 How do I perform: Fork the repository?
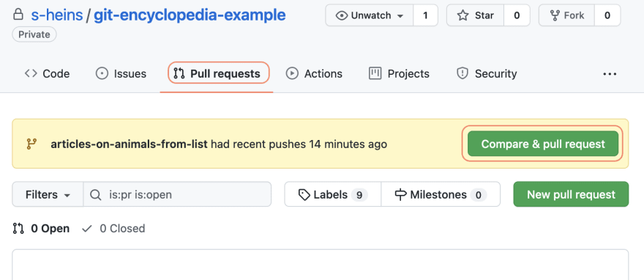(566, 15)
